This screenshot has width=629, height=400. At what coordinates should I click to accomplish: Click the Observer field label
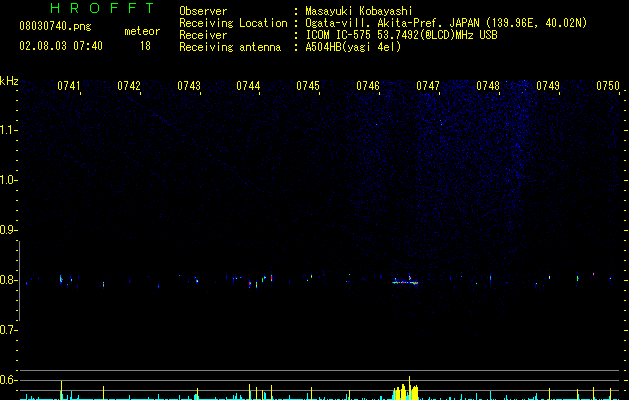(203, 11)
